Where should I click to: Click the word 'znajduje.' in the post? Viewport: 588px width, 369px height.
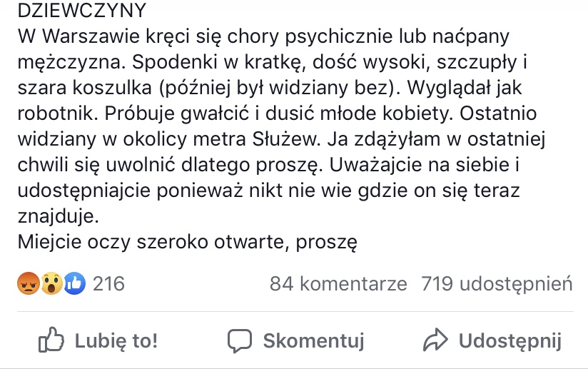pyautogui.click(x=58, y=216)
